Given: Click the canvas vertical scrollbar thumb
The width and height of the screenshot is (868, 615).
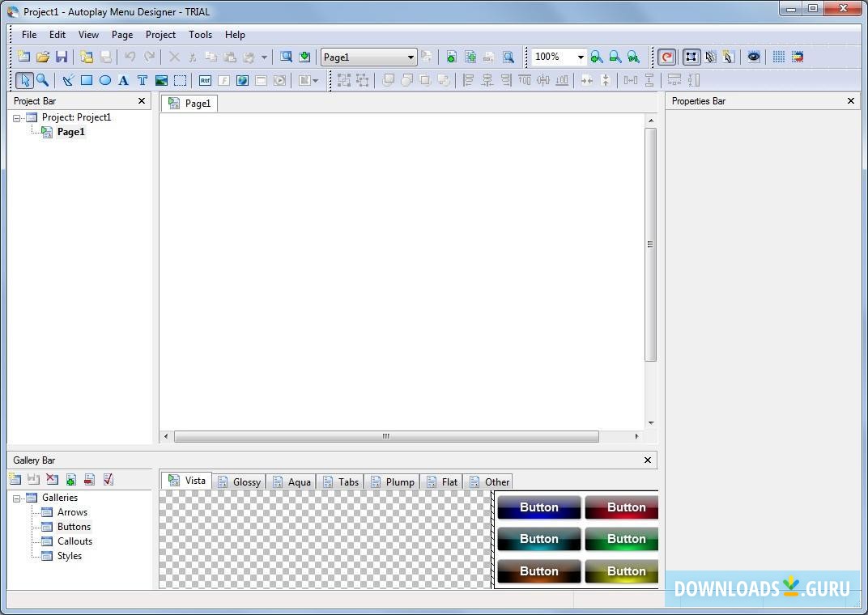Looking at the screenshot, I should point(650,244).
